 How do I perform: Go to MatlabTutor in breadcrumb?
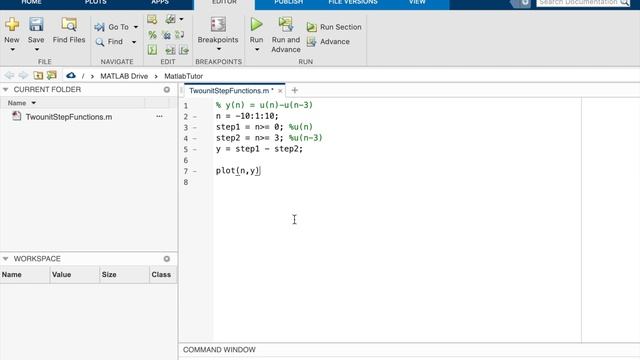[x=184, y=76]
